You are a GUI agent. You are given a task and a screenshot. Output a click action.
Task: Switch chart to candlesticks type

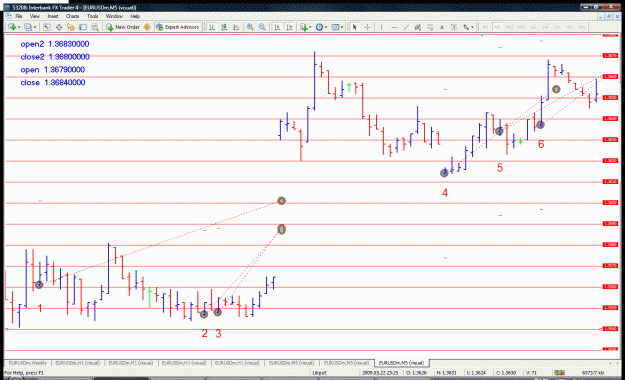coord(224,27)
